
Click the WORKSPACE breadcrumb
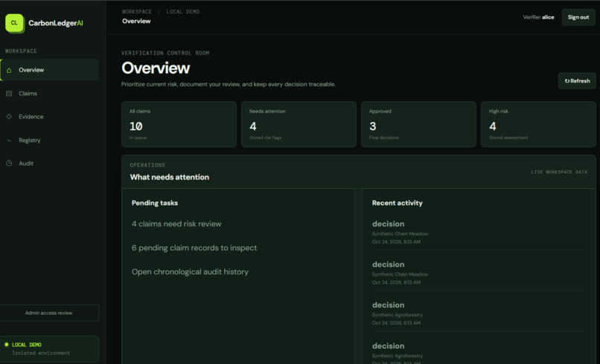[137, 12]
